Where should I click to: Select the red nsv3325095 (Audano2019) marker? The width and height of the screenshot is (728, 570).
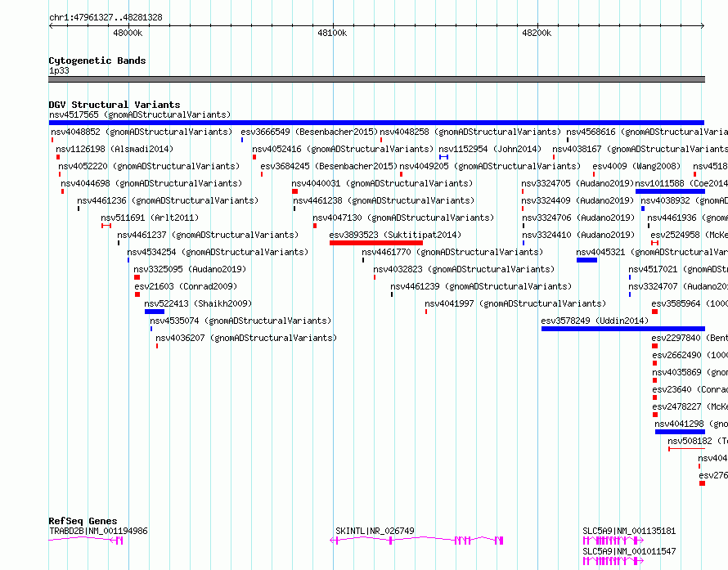(137, 277)
